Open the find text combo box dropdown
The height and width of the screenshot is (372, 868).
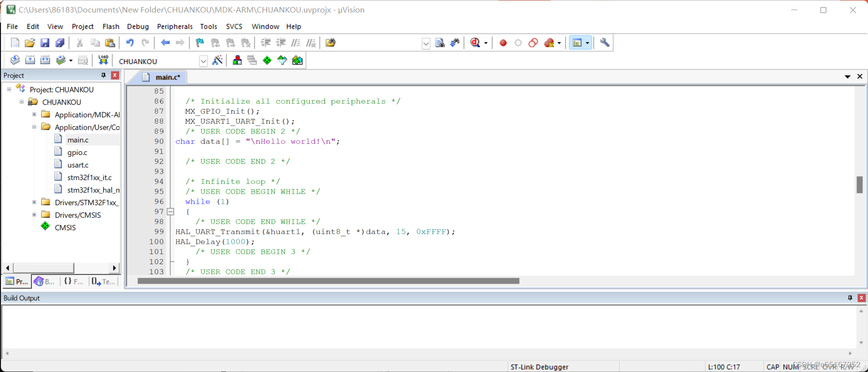[426, 44]
